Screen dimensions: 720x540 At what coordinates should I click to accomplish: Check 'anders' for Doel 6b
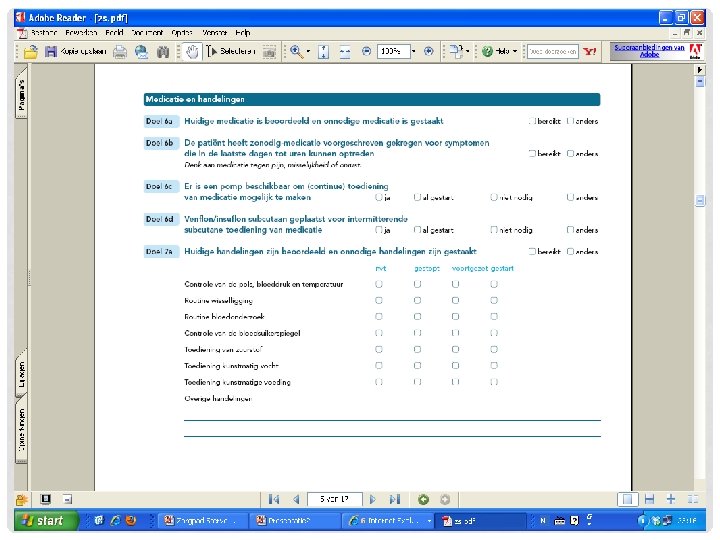coord(570,153)
